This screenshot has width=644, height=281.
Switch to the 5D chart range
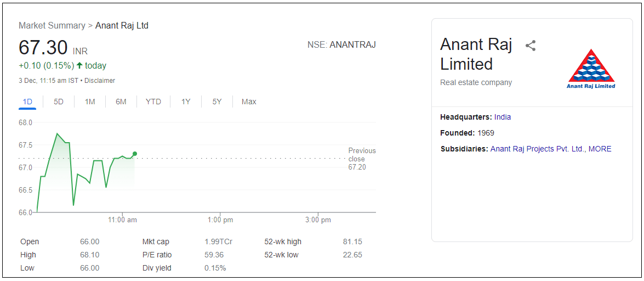59,102
